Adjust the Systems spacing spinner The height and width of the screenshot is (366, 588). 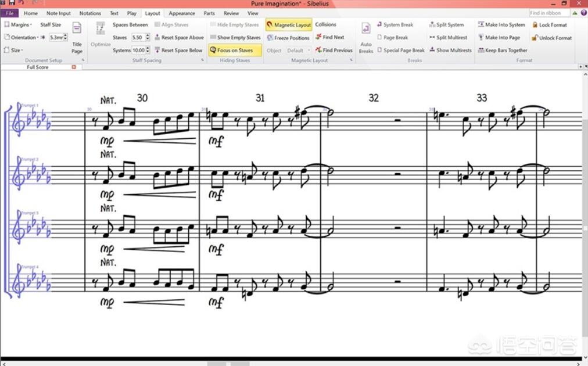[148, 50]
